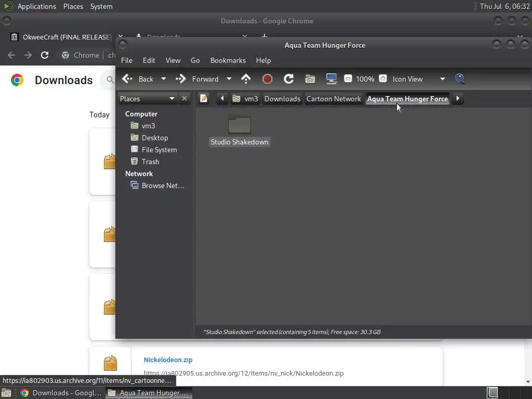Image resolution: width=532 pixels, height=399 pixels.
Task: Go up to the parent folder
Action: click(246, 79)
